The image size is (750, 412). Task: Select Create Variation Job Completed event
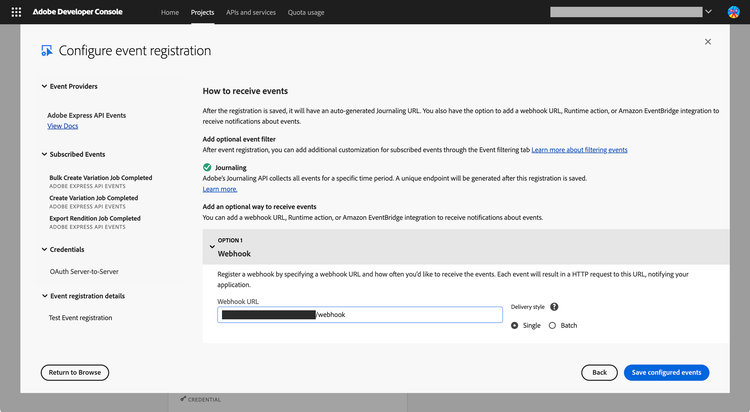click(94, 198)
